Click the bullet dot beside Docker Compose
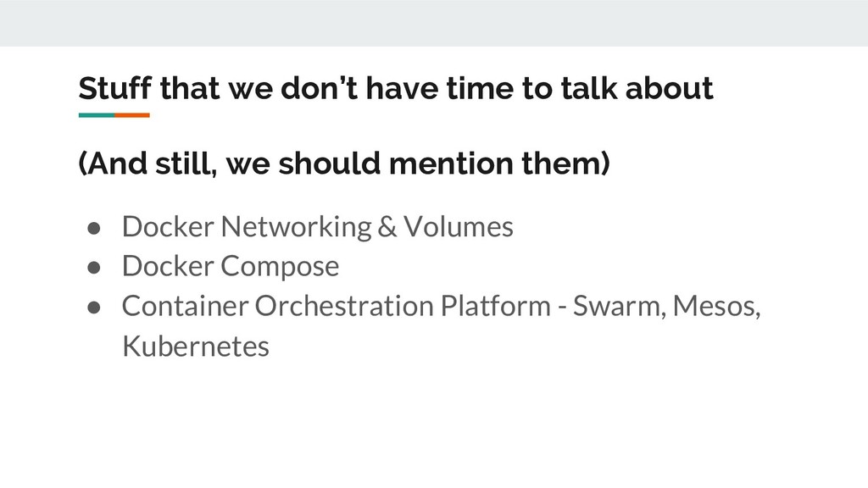The height and width of the screenshot is (488, 868). click(x=94, y=268)
